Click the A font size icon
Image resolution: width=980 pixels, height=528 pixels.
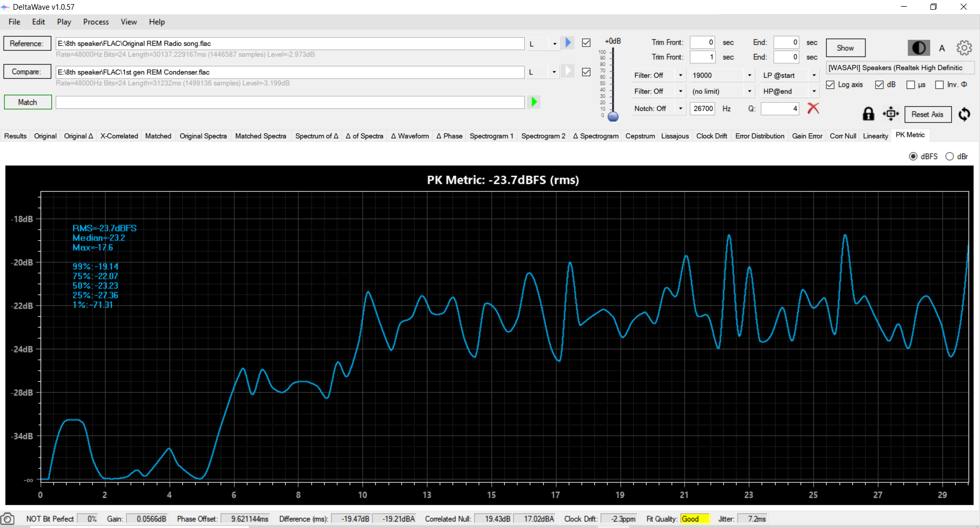tap(942, 49)
